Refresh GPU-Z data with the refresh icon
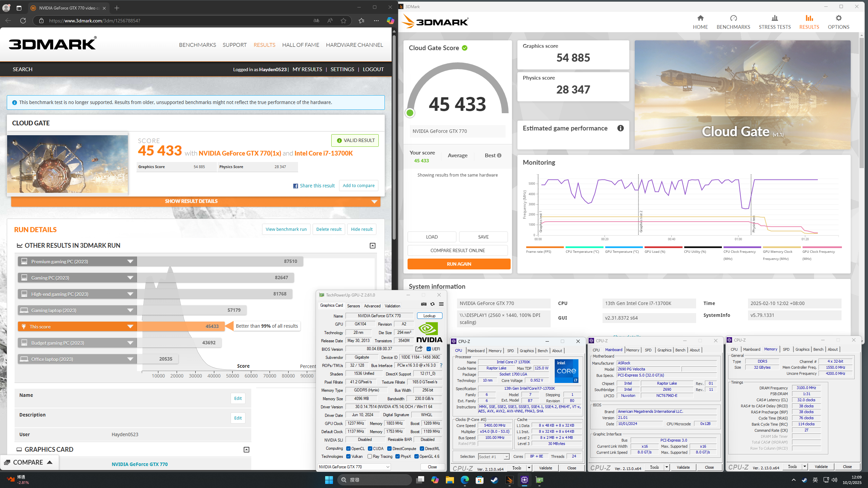Viewport: 868px width, 488px height. (432, 304)
